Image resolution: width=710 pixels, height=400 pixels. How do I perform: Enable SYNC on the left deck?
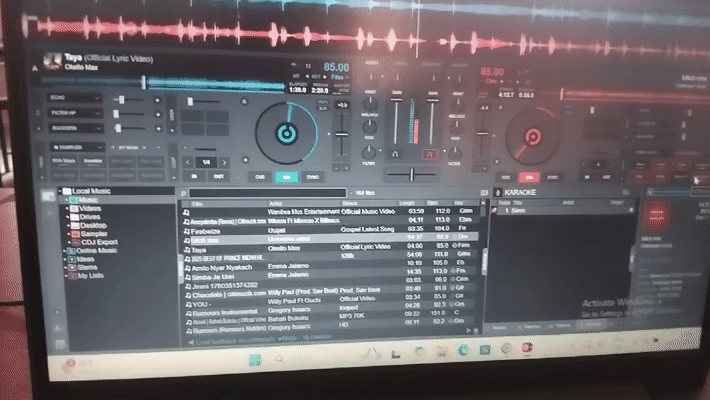pyautogui.click(x=312, y=177)
